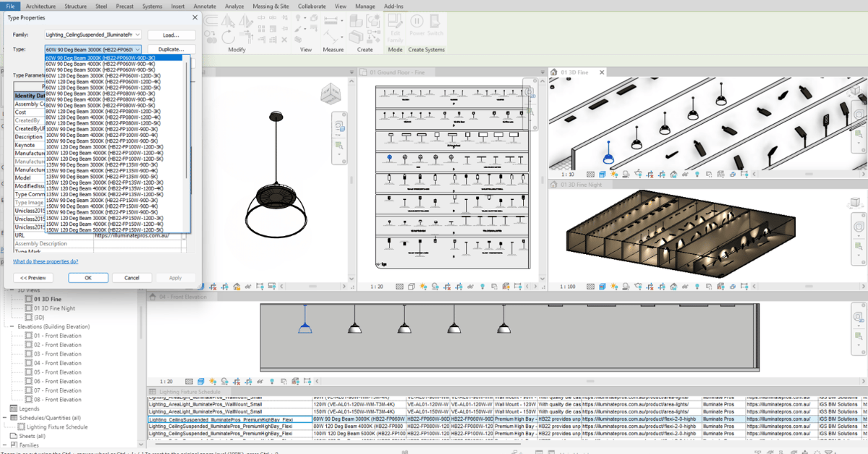This screenshot has width=868, height=454.
Task: Select the Rotate tool in Modify panel
Action: (x=228, y=37)
